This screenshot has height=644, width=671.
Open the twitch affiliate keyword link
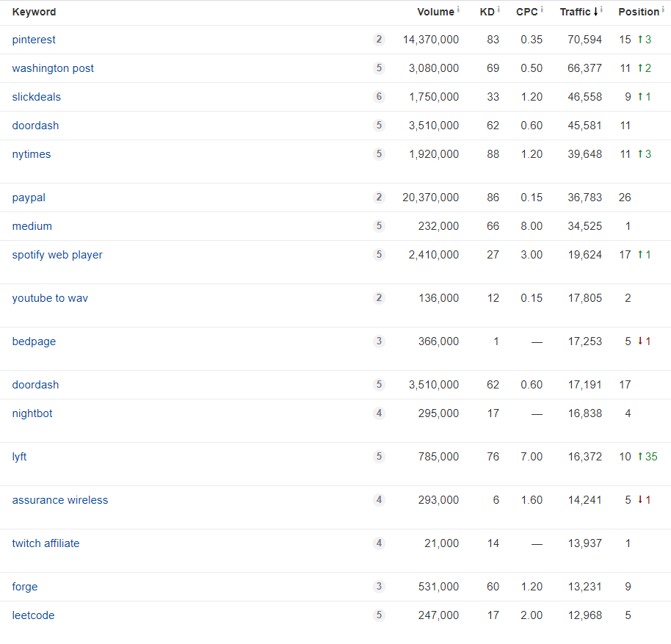46,543
